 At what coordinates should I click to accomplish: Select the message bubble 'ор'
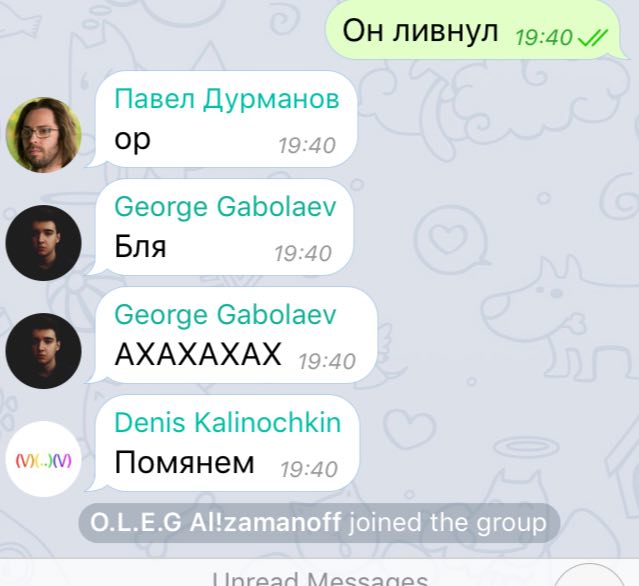pos(222,119)
